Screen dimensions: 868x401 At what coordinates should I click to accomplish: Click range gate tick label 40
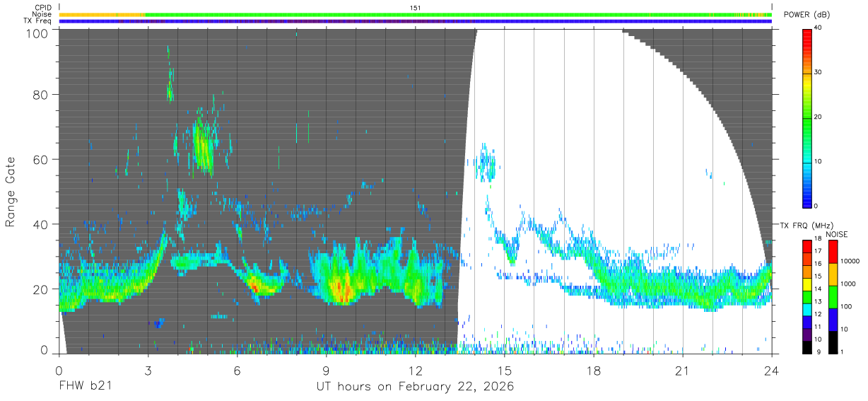coord(40,224)
